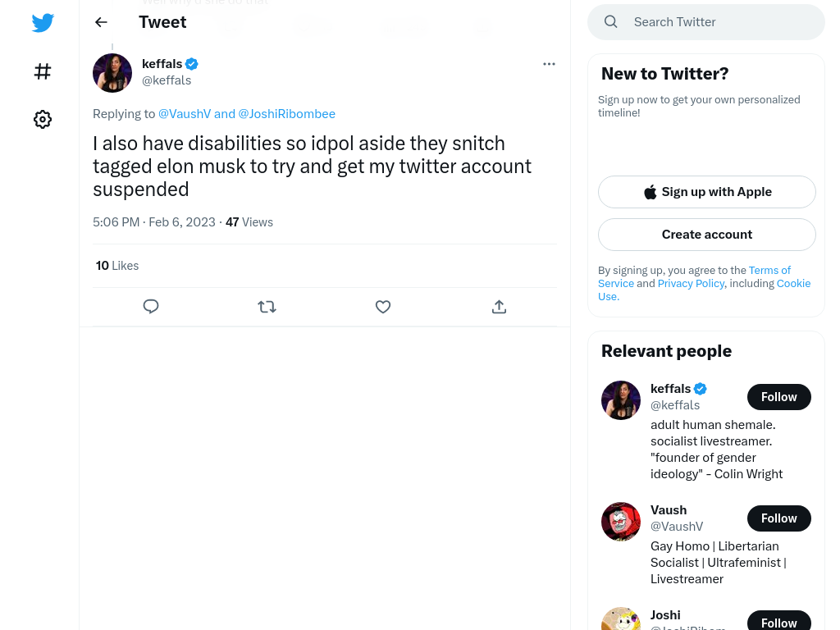Sign up with Apple button
Viewport: 840px width, 630px height.
click(x=707, y=192)
